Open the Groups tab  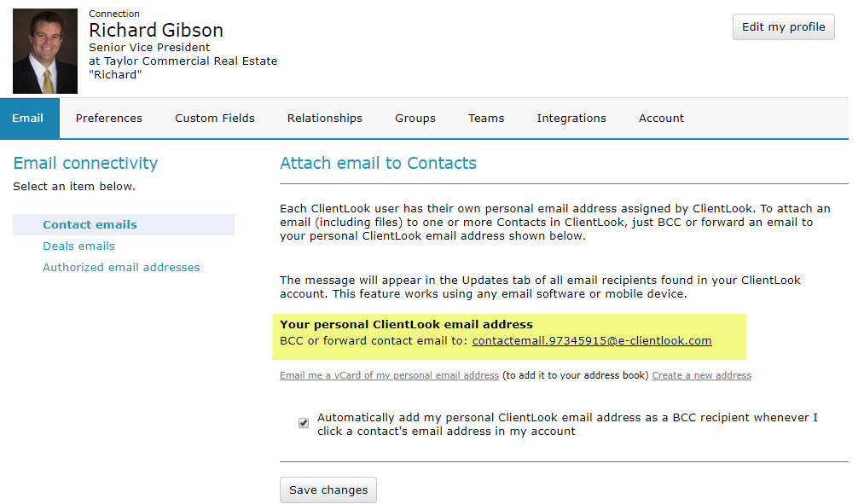(x=415, y=118)
